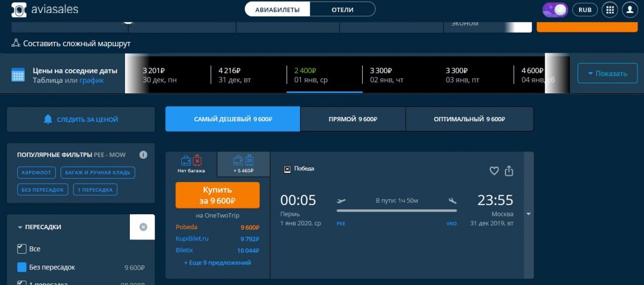644x285 pixels.
Task: Uncheck the 'Без пересадок' checkbox
Action: click(22, 267)
